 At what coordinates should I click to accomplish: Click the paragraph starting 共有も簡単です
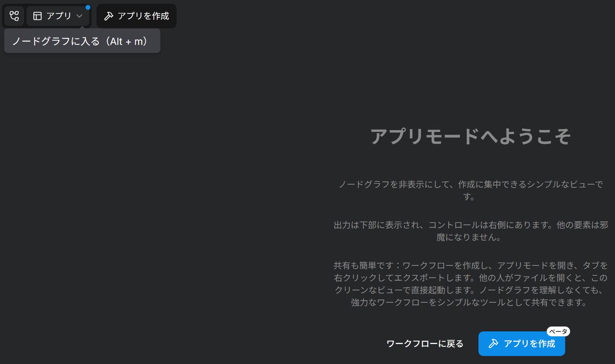[470, 284]
